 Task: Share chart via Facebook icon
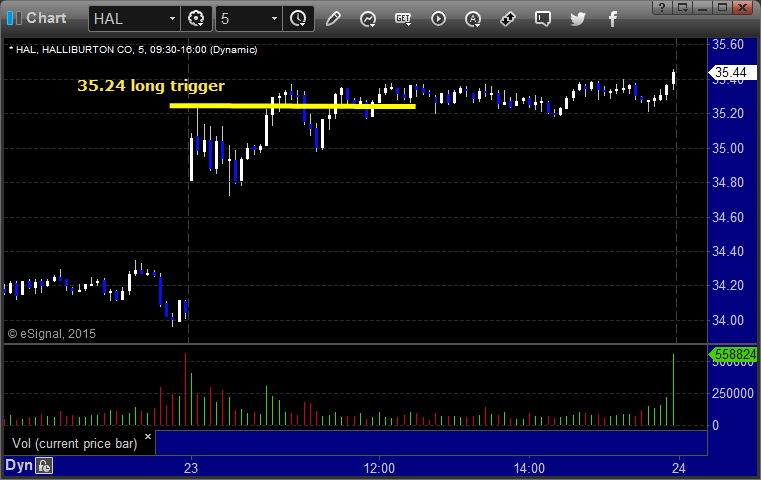(x=612, y=19)
